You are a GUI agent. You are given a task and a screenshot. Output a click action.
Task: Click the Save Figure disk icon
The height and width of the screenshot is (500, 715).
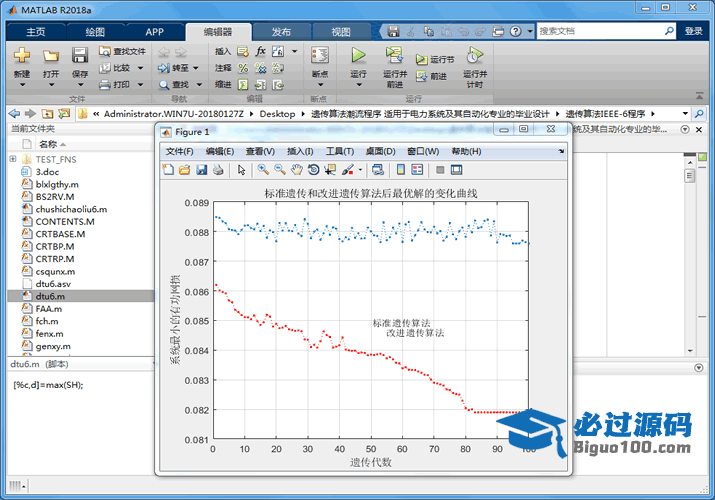pyautogui.click(x=202, y=170)
